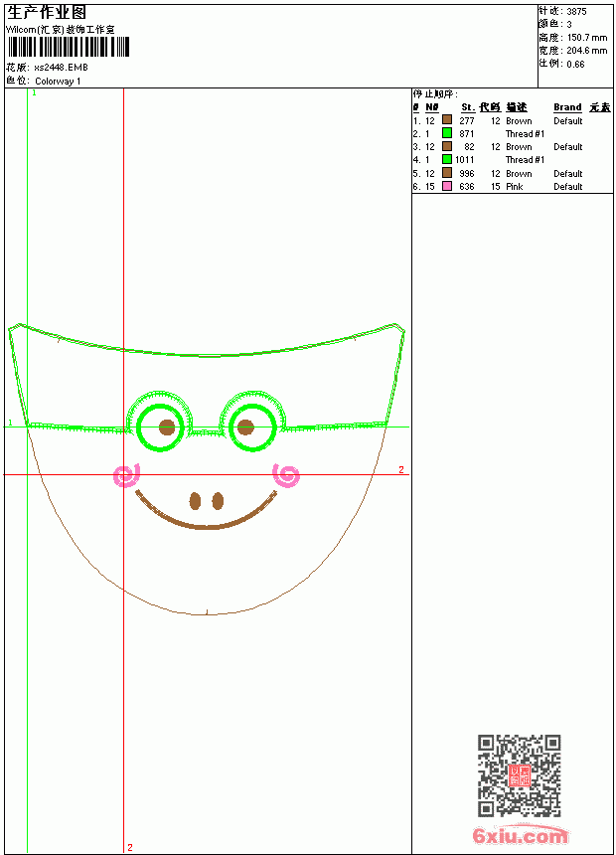Click the height value '150.7 mm'
The image size is (616, 855).
pyautogui.click(x=587, y=38)
